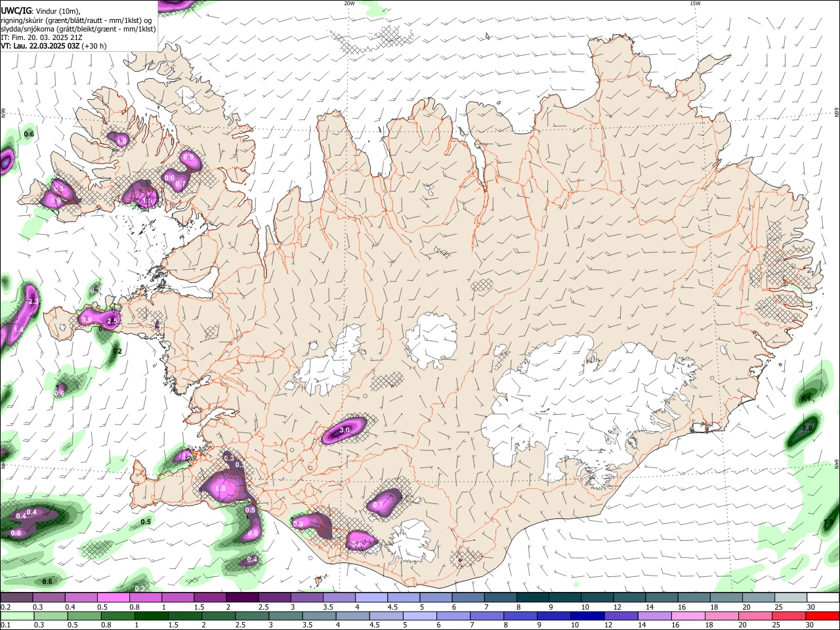Screen dimensions: 840x630
Task: Click the '64N' latitude label on right edge
Action: pos(837,464)
